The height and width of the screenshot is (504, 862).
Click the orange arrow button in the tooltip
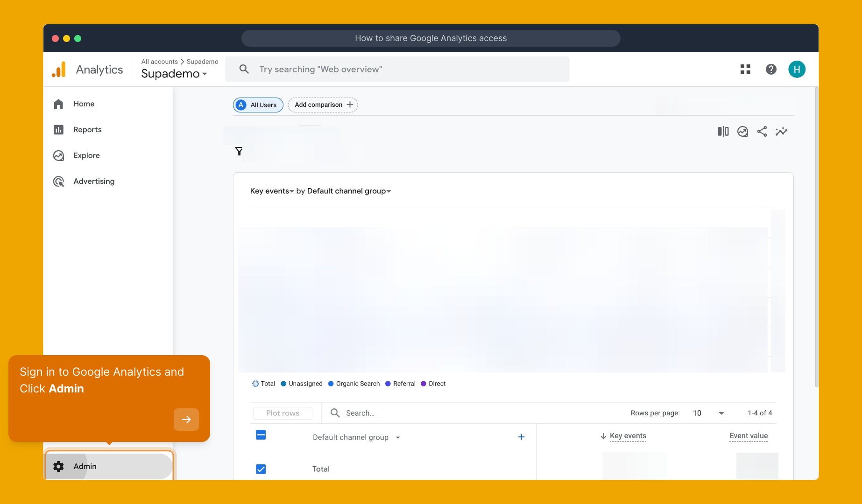pos(186,420)
